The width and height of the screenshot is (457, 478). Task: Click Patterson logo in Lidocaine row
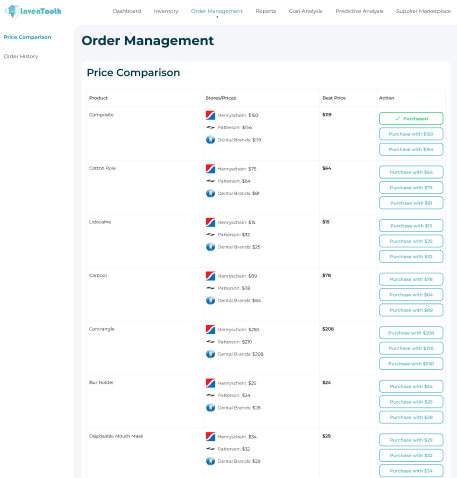tap(210, 235)
